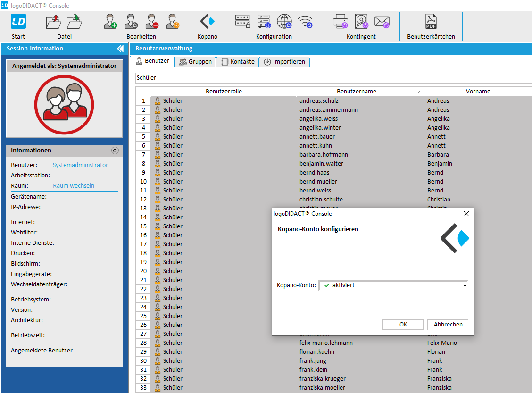The image size is (532, 393).
Task: Click the Systemadministrator link
Action: point(80,165)
